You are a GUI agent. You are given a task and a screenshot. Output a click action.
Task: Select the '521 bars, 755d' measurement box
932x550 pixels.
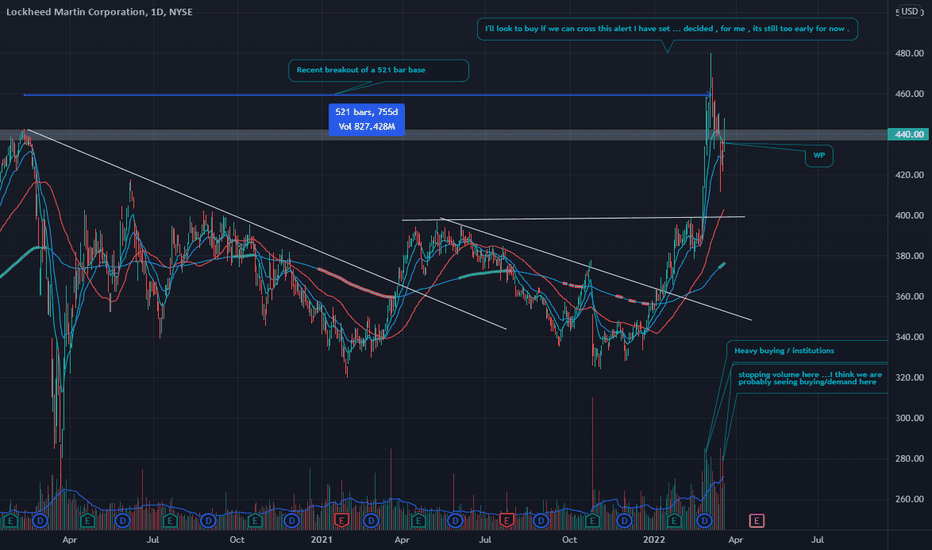[x=366, y=120]
